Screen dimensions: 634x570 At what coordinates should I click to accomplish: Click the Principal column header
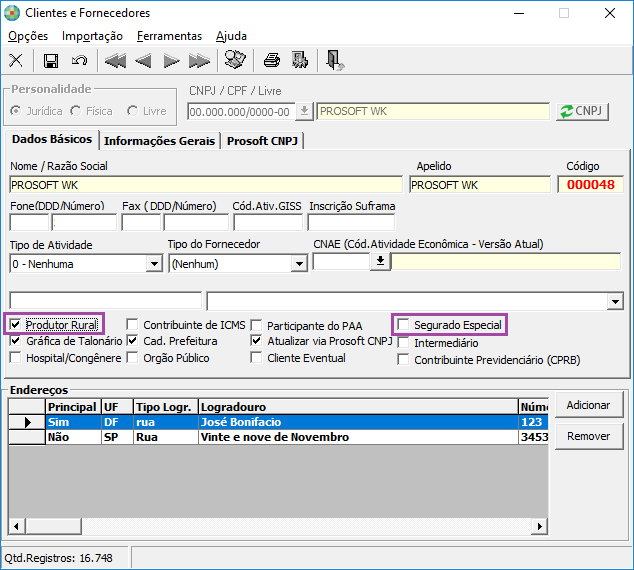click(73, 407)
